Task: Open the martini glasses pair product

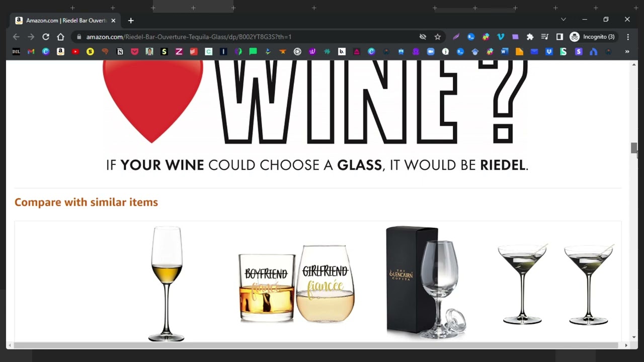Action: click(x=555, y=284)
